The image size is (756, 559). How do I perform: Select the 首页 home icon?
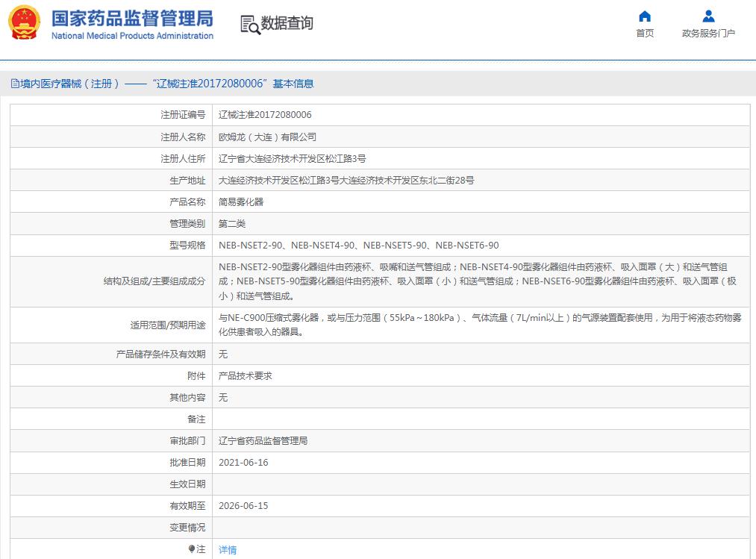pyautogui.click(x=644, y=15)
